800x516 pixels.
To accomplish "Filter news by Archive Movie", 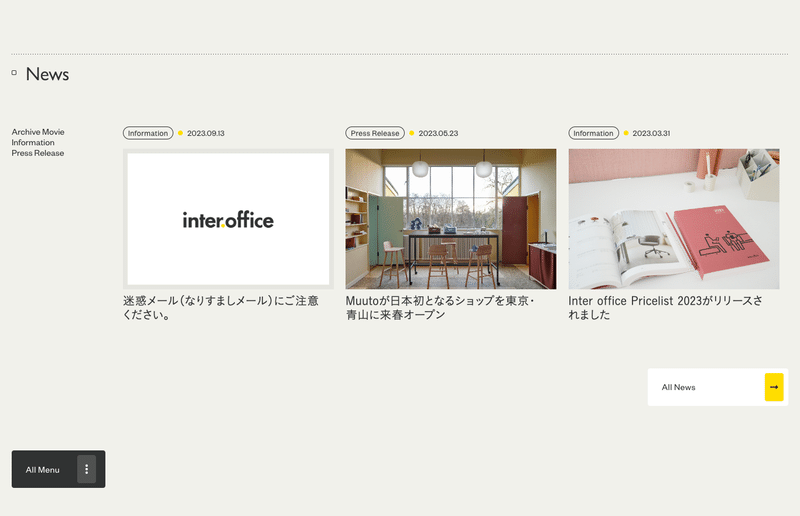I will [x=38, y=132].
